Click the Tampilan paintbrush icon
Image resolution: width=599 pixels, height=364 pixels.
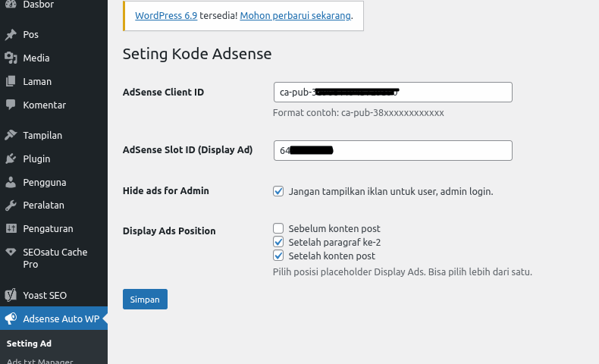[x=11, y=136]
